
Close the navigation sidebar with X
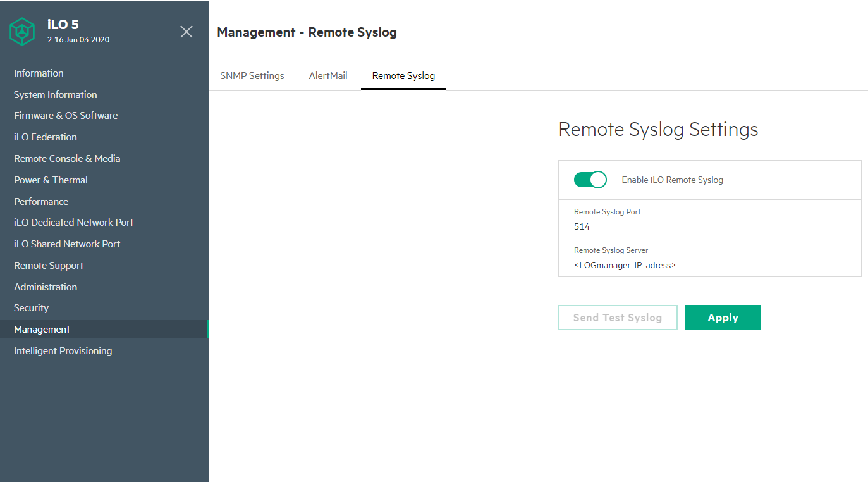(x=186, y=32)
